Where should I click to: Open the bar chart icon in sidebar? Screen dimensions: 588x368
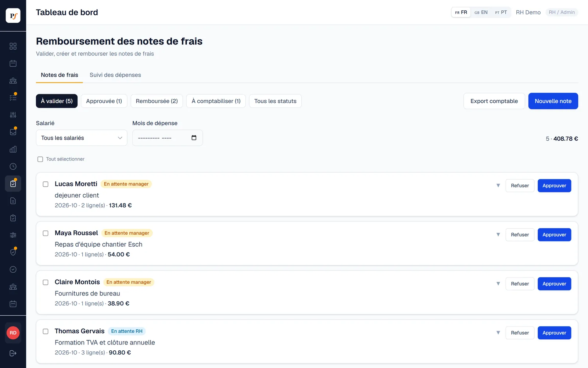coord(13,149)
